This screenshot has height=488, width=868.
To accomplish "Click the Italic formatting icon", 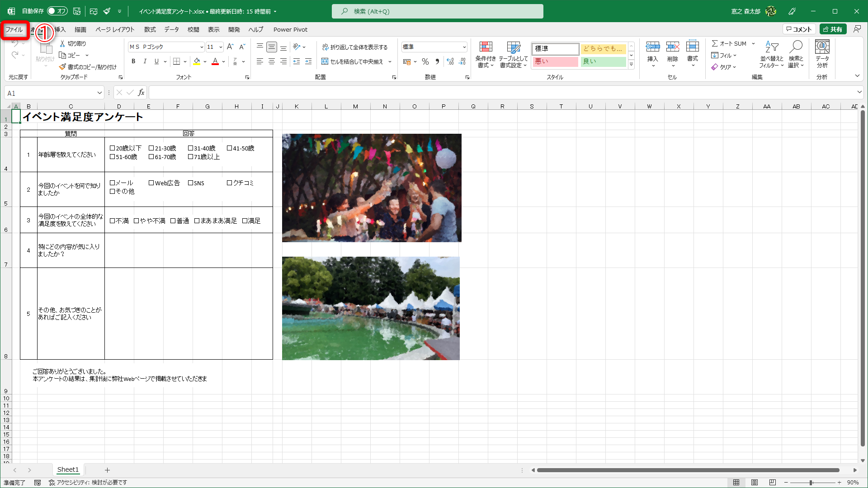I will pos(145,61).
